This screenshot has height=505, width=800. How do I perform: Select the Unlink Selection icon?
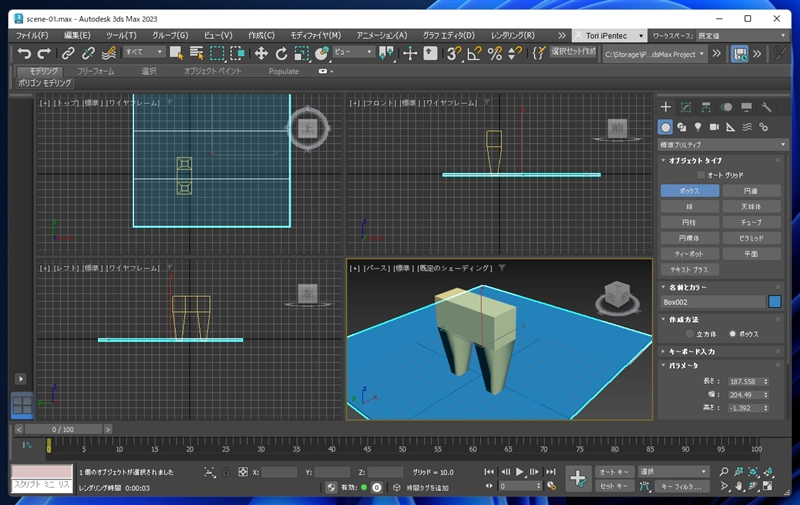pos(88,53)
